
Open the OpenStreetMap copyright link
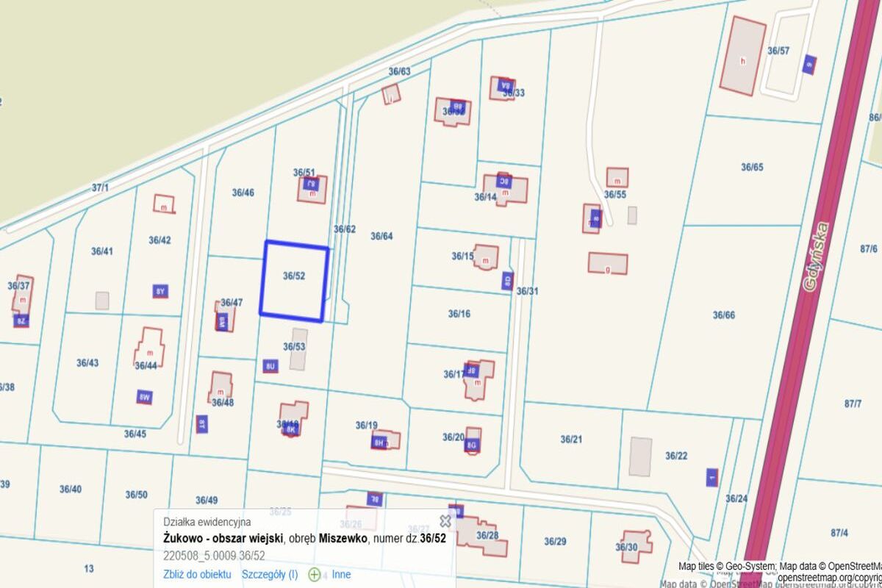(829, 578)
